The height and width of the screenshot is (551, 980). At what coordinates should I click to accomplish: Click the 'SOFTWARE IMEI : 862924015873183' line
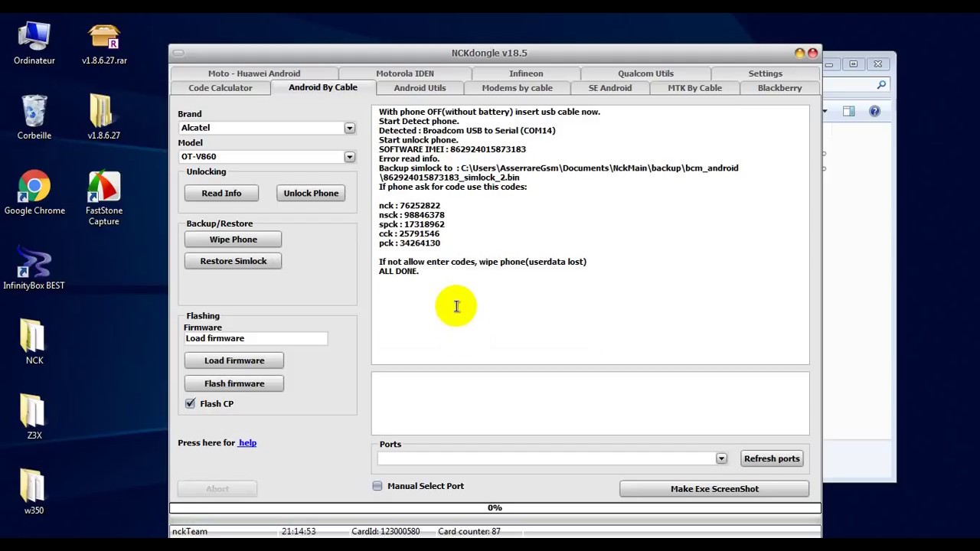[x=452, y=149]
